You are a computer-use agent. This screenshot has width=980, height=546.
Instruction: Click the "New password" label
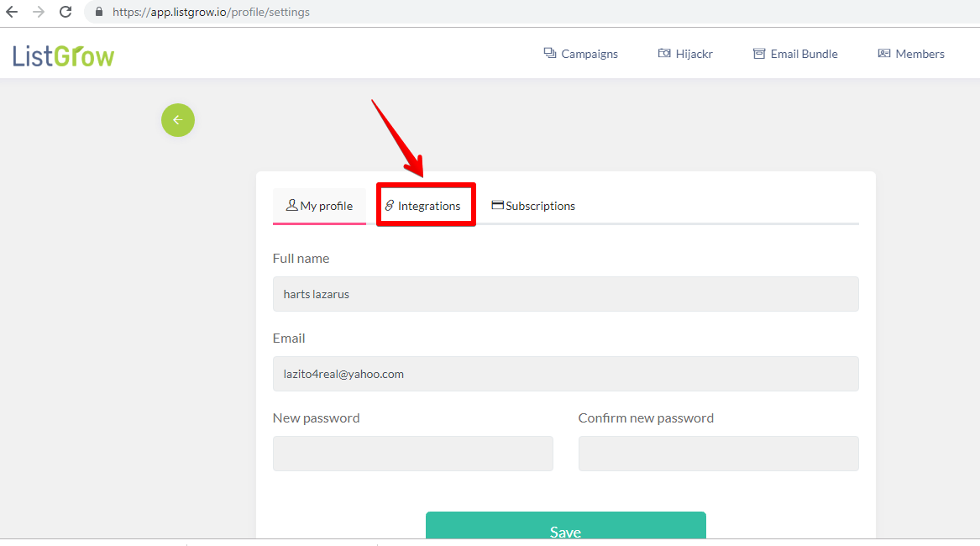(317, 417)
